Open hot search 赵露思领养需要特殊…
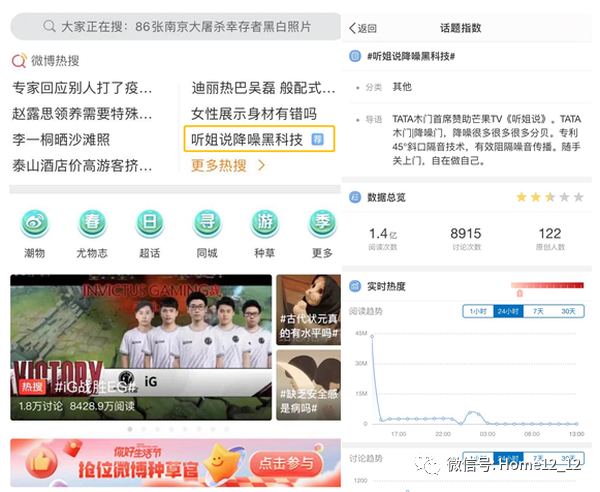The image size is (600, 492). 82,114
